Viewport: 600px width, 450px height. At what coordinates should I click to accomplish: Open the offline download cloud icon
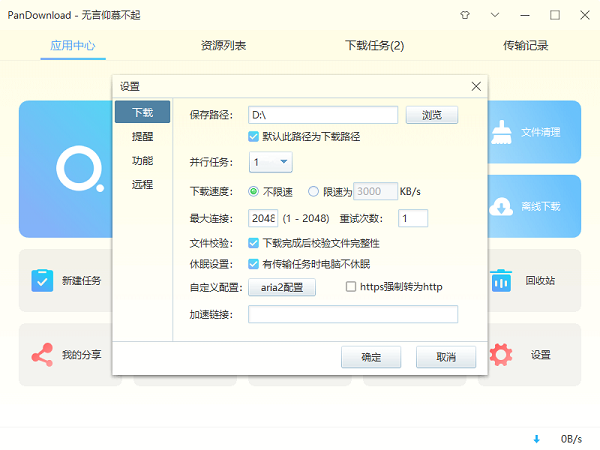point(501,207)
